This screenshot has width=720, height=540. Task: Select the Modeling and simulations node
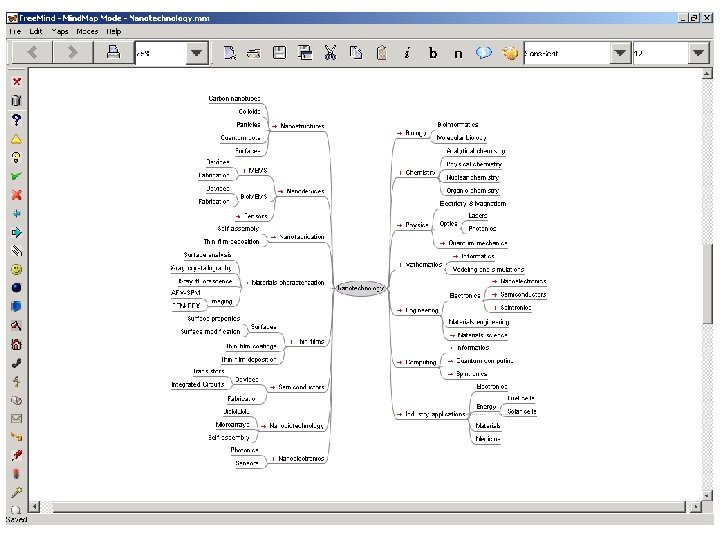pyautogui.click(x=488, y=270)
